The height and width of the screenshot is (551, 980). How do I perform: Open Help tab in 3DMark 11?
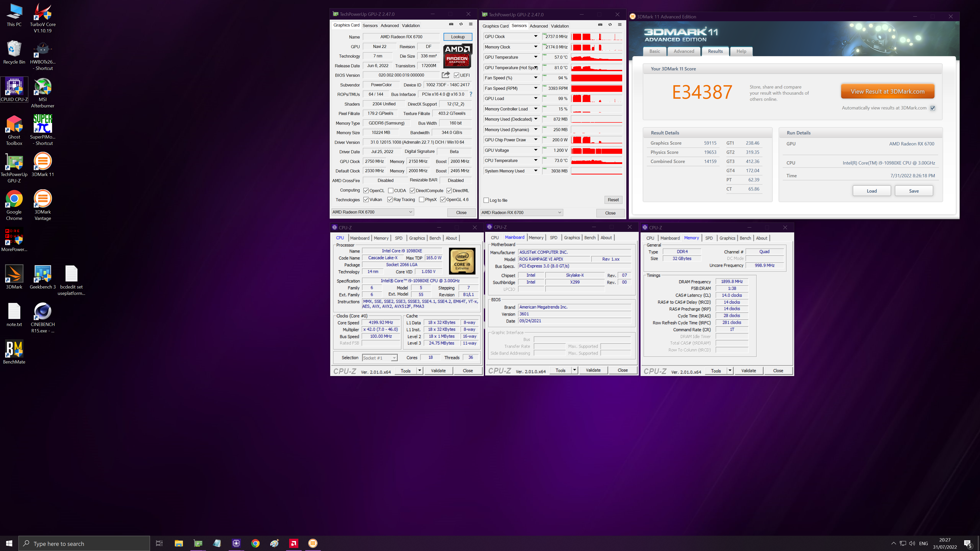coord(741,51)
